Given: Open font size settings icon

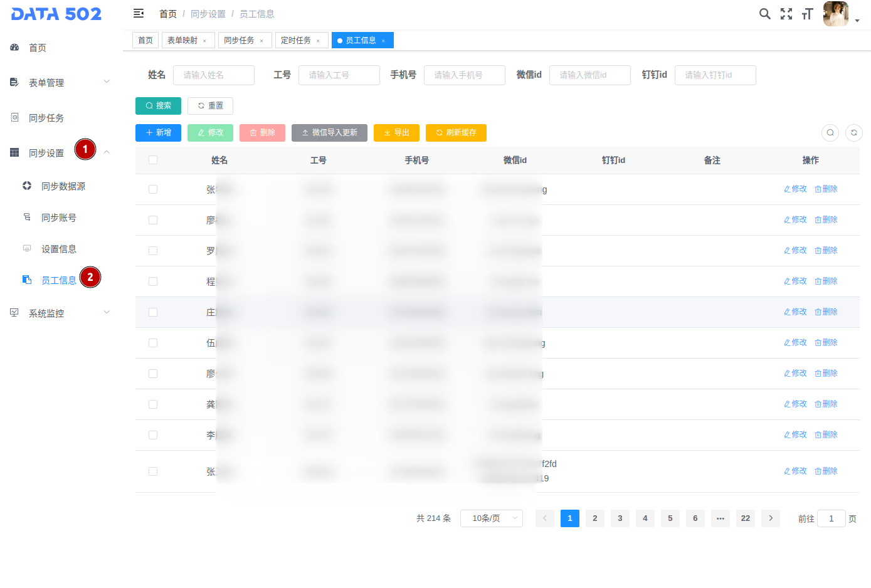Looking at the screenshot, I should tap(807, 14).
